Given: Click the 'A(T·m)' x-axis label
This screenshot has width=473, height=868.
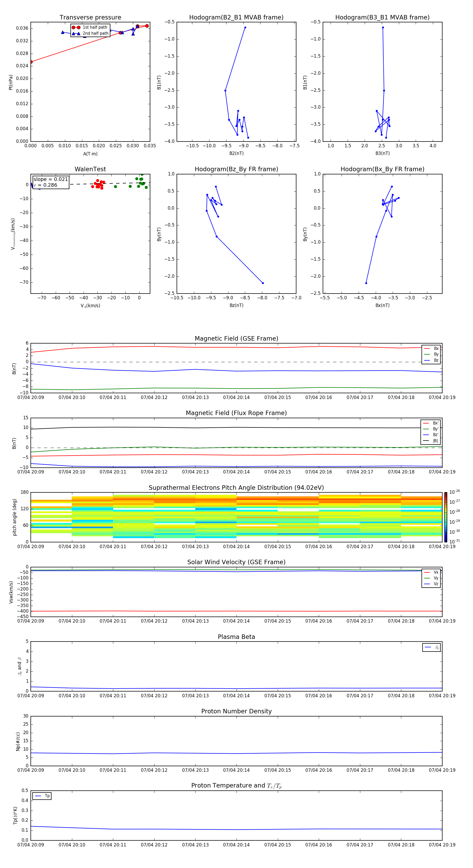Looking at the screenshot, I should 90,154.
